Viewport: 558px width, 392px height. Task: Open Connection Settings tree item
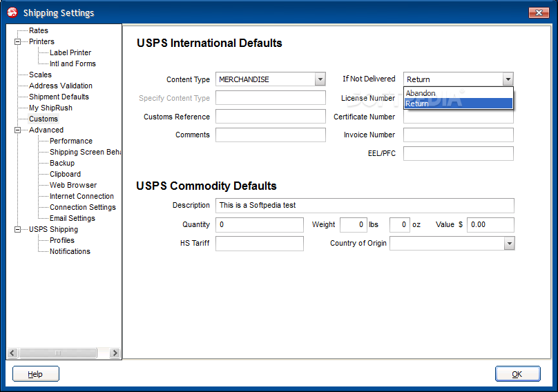point(83,207)
